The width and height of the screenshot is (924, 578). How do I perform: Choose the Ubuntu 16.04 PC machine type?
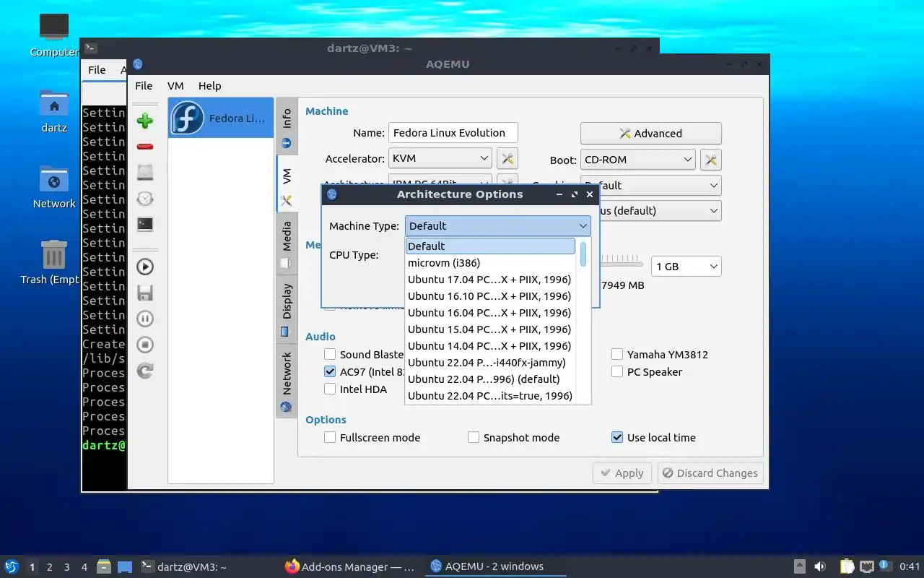(x=490, y=312)
